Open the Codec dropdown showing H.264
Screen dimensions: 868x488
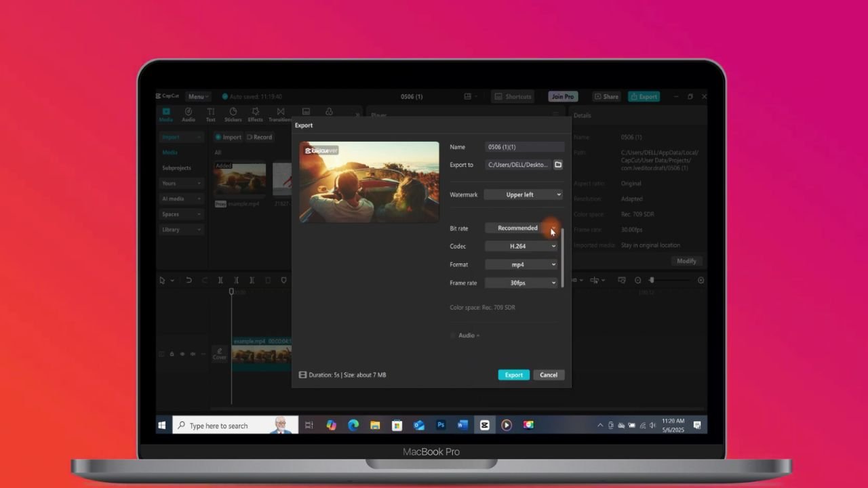click(x=521, y=246)
